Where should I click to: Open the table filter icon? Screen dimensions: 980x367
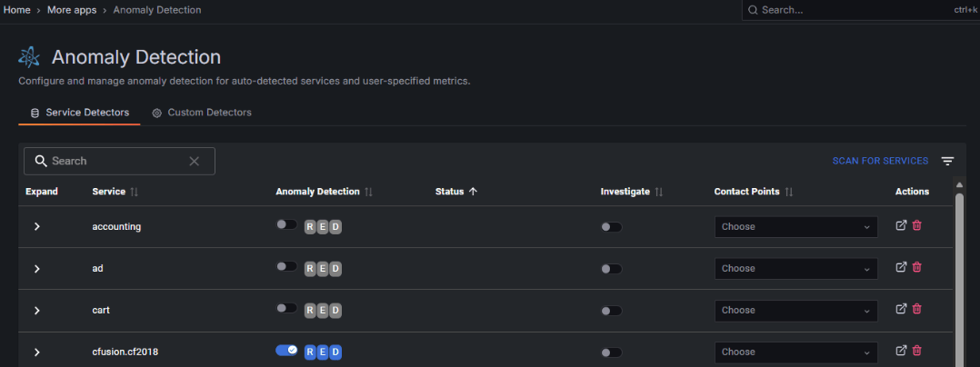[947, 161]
